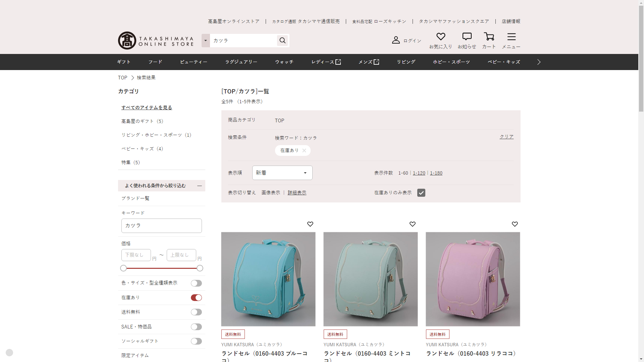Open the リビング navigation menu
This screenshot has height=362, width=644.
pyautogui.click(x=406, y=62)
